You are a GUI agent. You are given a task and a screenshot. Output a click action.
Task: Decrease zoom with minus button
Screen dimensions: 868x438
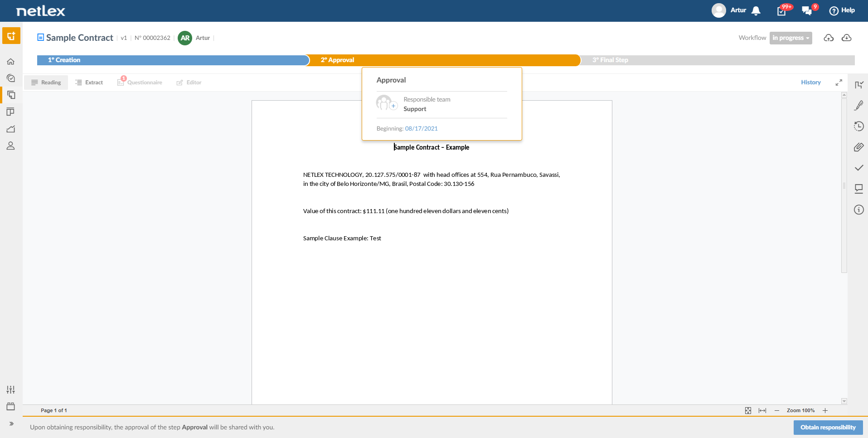coord(777,410)
